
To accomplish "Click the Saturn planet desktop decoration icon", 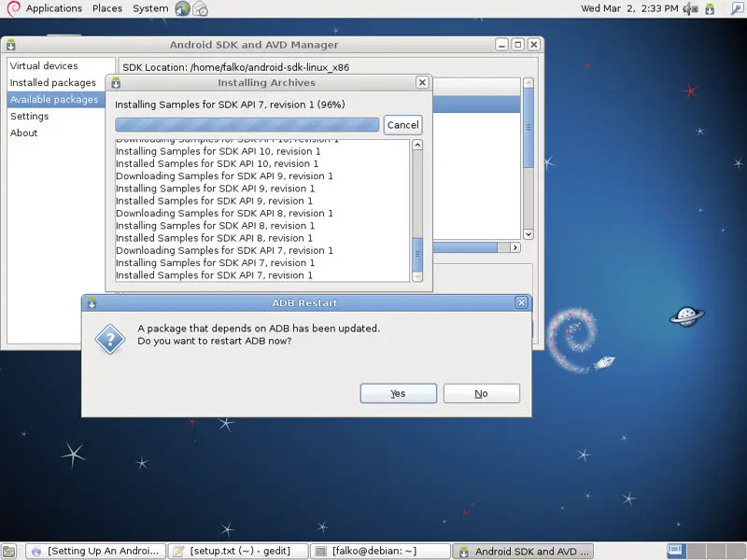I will tap(687, 316).
